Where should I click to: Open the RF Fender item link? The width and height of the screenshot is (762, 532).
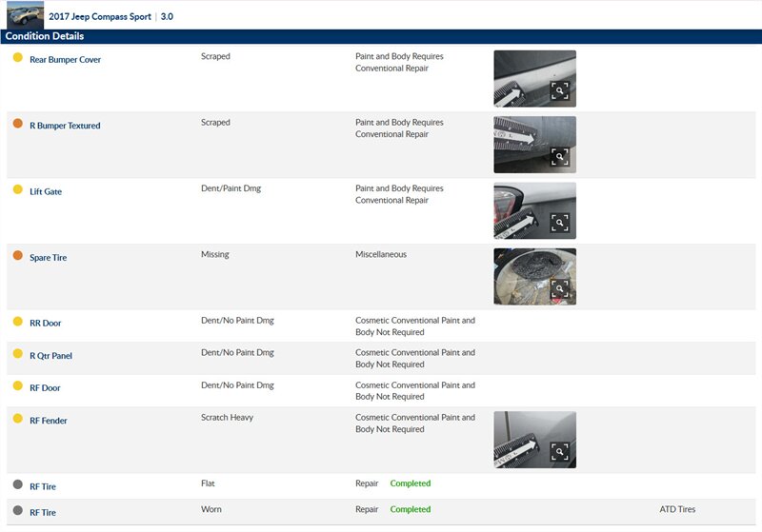tap(49, 421)
